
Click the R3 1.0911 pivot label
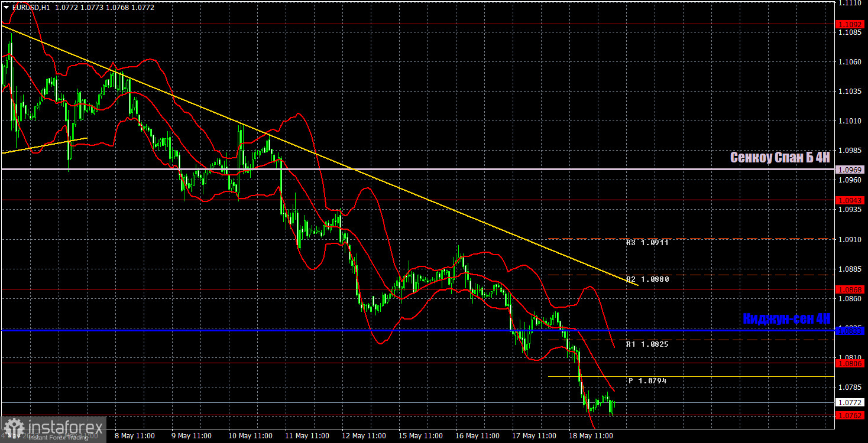point(647,243)
